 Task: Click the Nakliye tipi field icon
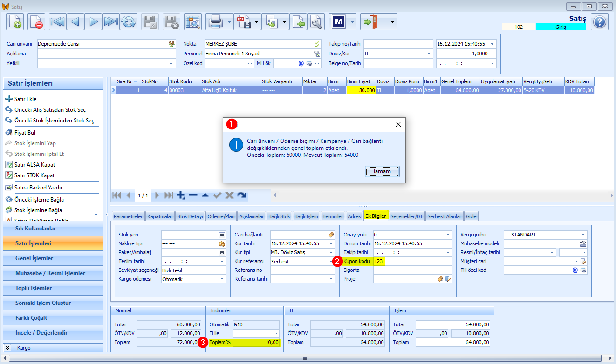[222, 243]
